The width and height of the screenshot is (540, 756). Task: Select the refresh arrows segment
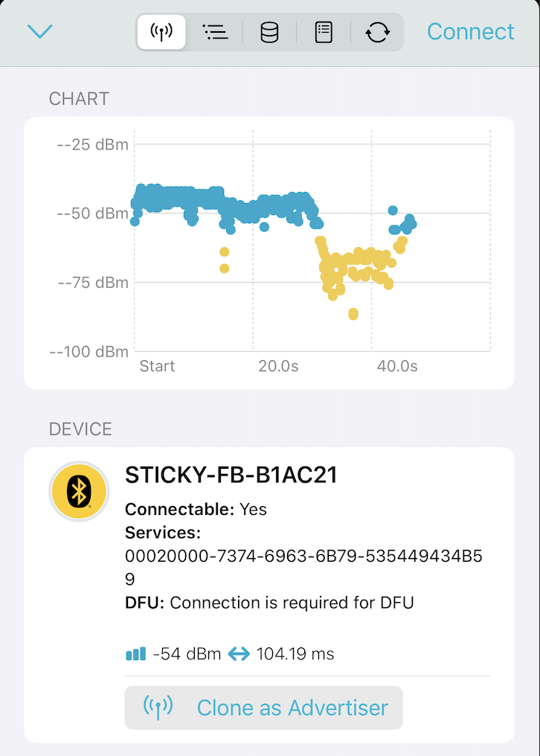coord(378,32)
